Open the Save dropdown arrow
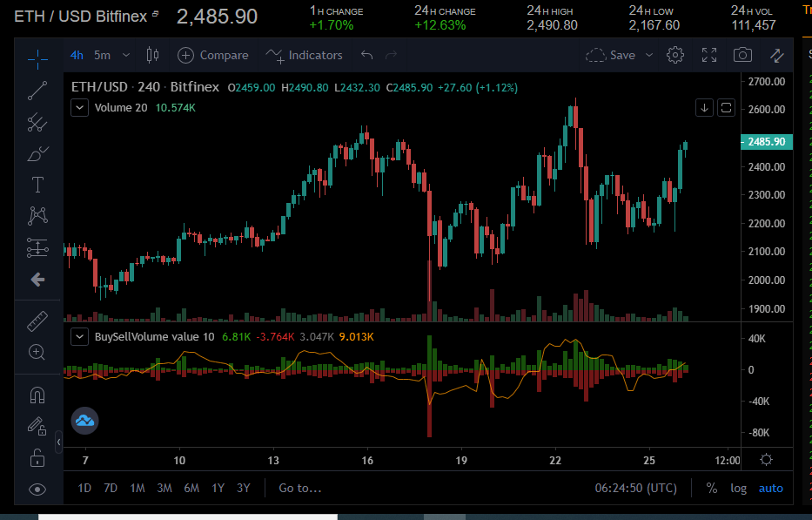Screen dimensions: 812x520 tap(649, 55)
